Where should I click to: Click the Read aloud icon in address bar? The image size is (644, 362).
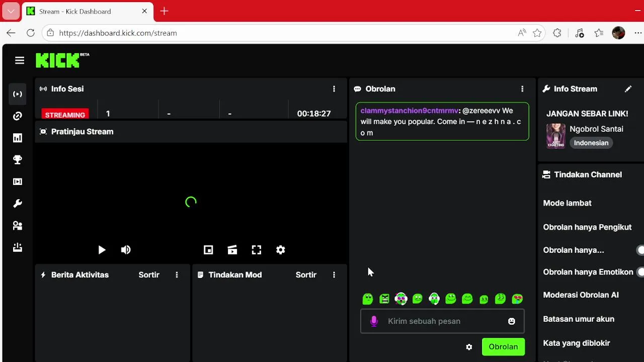(x=522, y=33)
